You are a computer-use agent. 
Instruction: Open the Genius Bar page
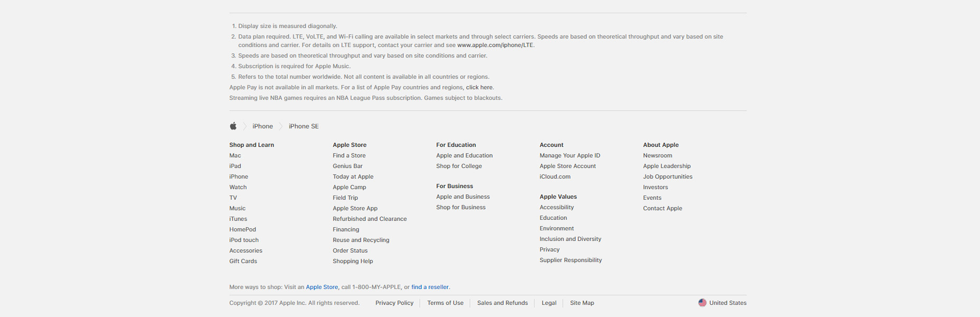coord(347,166)
